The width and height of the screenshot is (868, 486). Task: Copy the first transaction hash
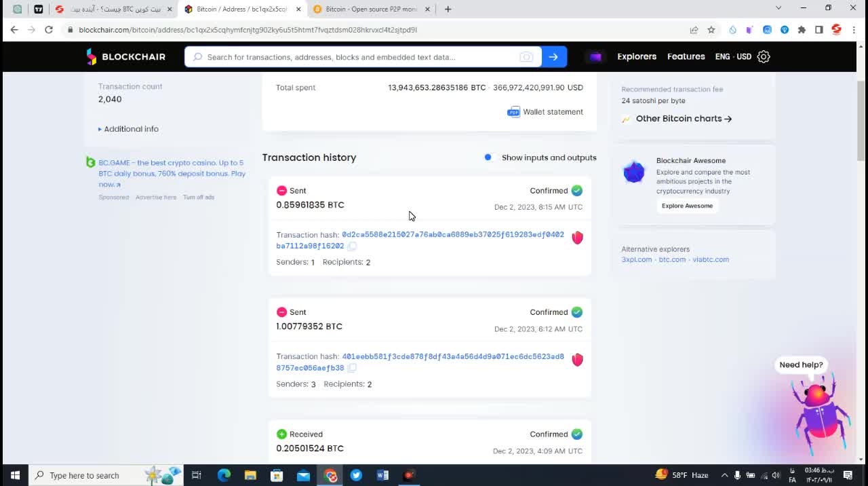(x=352, y=246)
